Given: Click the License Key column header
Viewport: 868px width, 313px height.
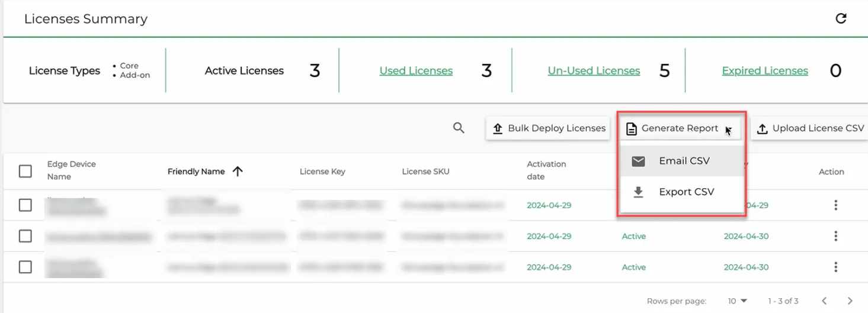Looking at the screenshot, I should coord(322,172).
